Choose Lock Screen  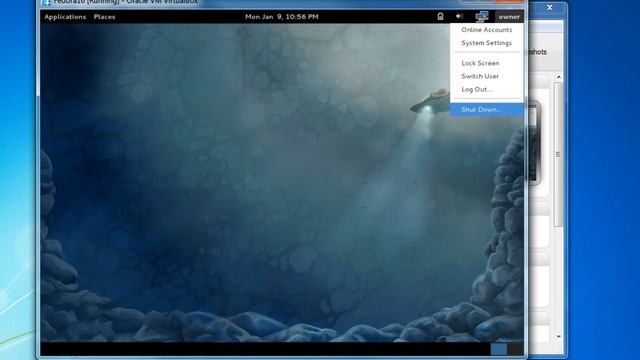click(x=487, y=63)
